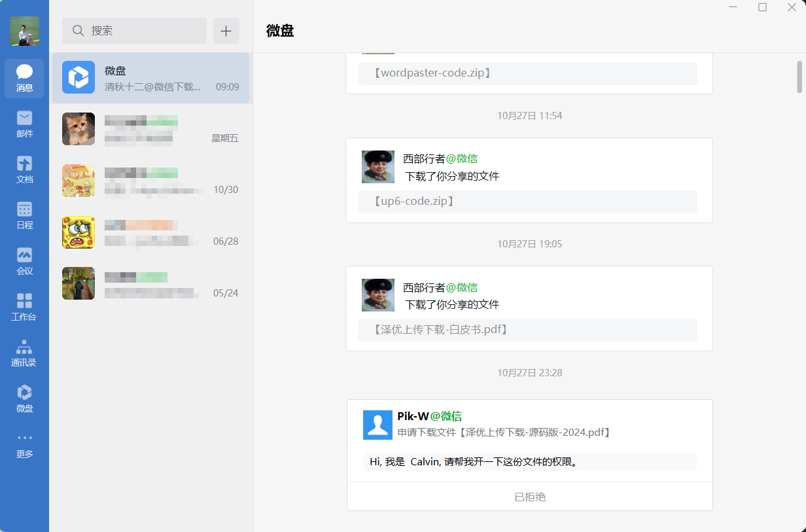The height and width of the screenshot is (532, 806).
Task: Click the Pik-W sender name
Action: [x=413, y=416]
